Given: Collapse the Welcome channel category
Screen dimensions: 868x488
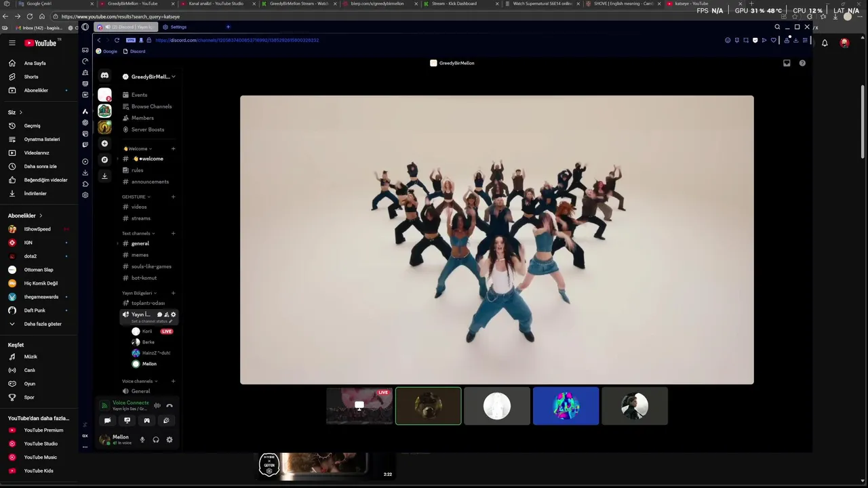Looking at the screenshot, I should click(138, 148).
